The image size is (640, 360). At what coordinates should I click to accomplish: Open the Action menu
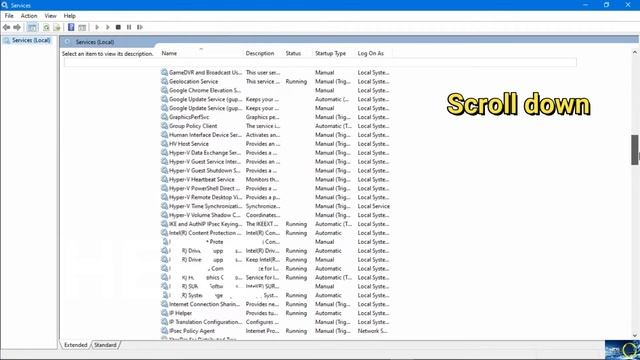[29, 16]
